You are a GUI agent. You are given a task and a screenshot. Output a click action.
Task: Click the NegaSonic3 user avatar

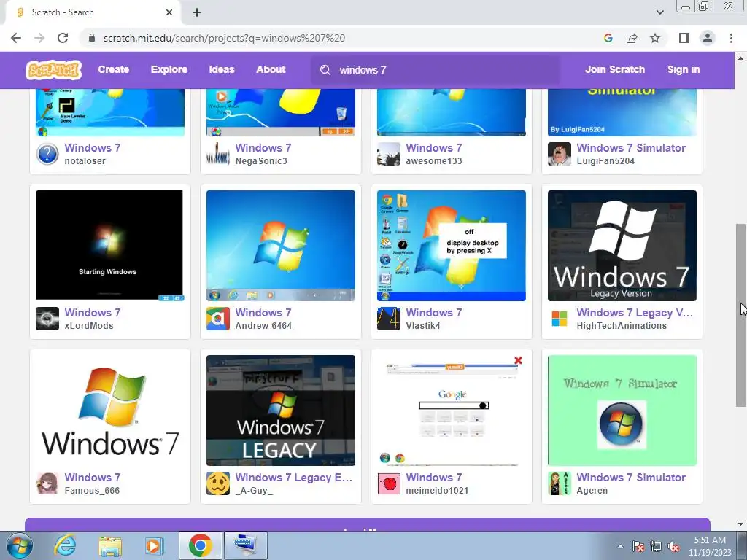coord(218,154)
